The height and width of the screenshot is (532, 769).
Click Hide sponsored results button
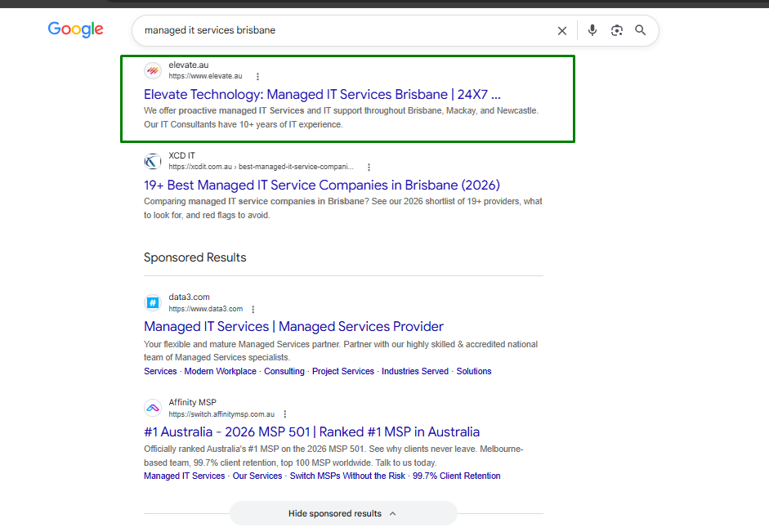click(x=343, y=513)
